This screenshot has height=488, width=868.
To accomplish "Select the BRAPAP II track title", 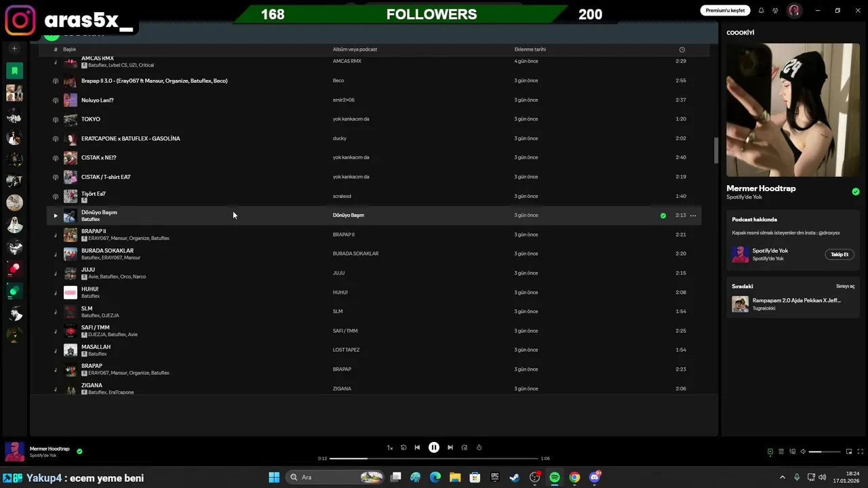I will coord(94,231).
